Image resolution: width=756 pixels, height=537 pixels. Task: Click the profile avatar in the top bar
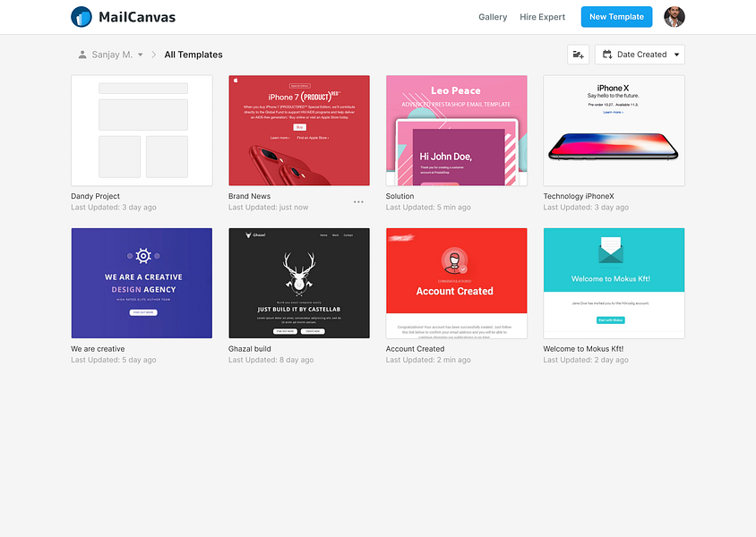click(x=674, y=16)
